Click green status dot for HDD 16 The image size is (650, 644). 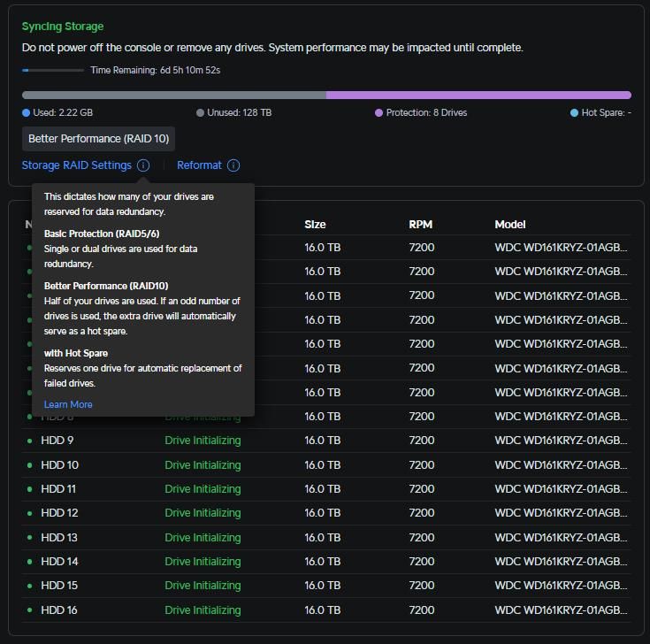(x=29, y=610)
